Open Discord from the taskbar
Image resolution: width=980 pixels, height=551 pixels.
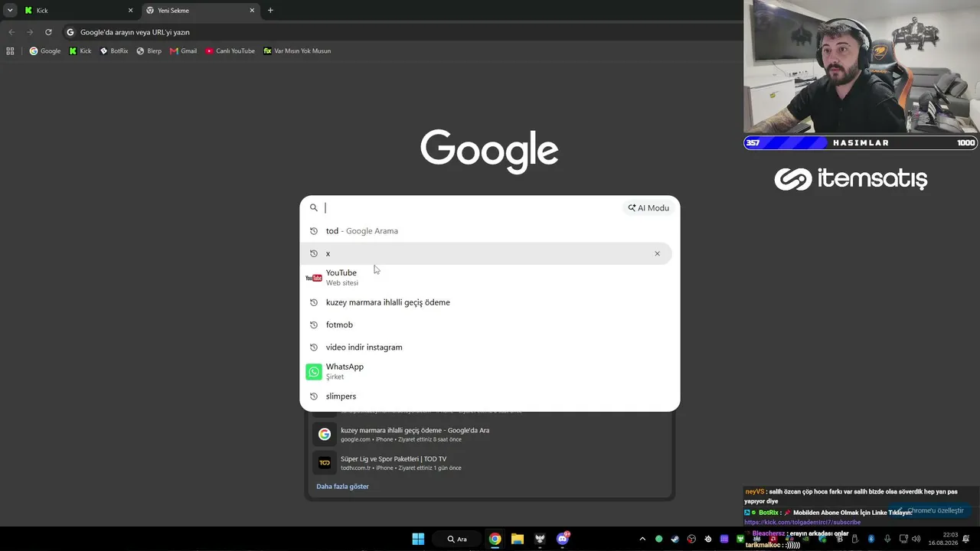coord(563,539)
